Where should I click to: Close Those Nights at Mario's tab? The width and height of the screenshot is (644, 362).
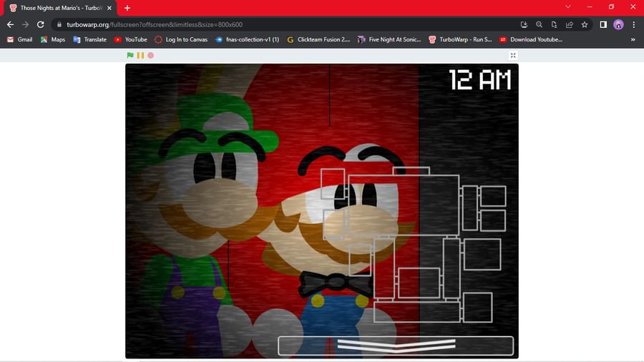click(x=109, y=8)
